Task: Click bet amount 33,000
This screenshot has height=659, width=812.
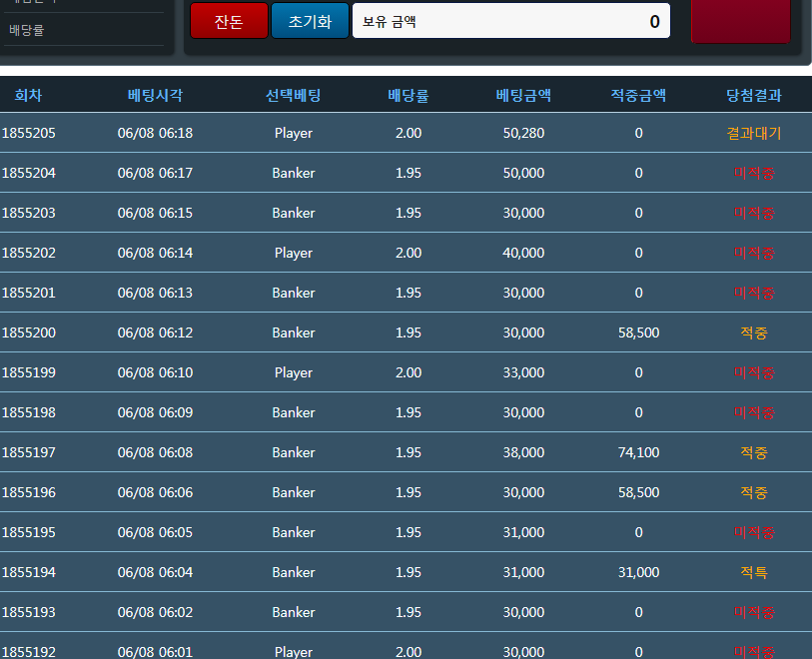Action: (x=523, y=372)
